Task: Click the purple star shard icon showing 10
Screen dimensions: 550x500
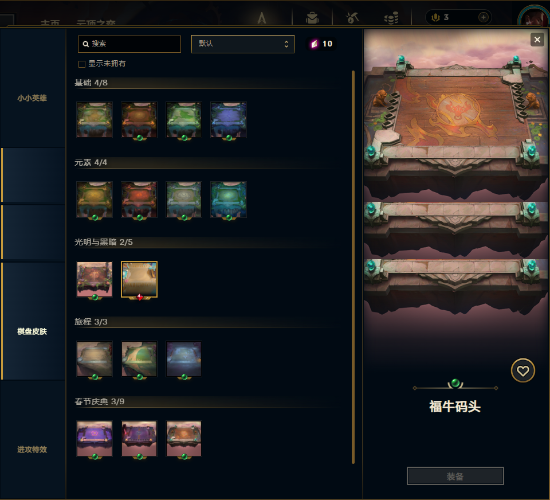Action: coord(314,44)
